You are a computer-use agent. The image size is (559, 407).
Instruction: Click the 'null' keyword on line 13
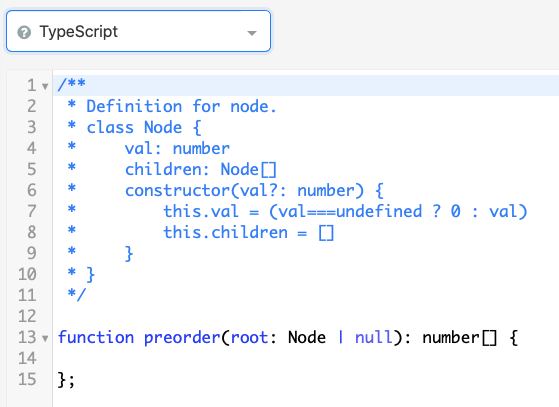click(x=374, y=337)
